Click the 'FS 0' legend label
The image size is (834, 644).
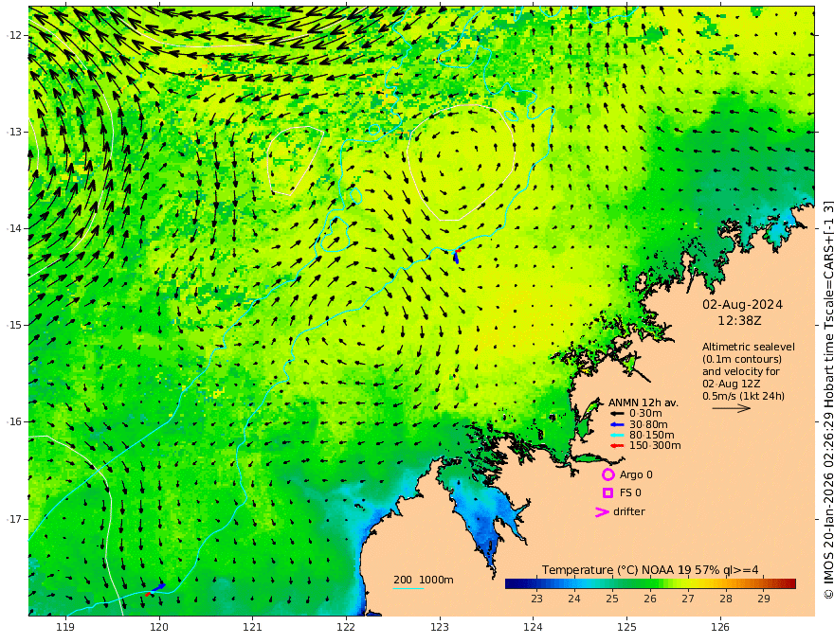pyautogui.click(x=630, y=493)
